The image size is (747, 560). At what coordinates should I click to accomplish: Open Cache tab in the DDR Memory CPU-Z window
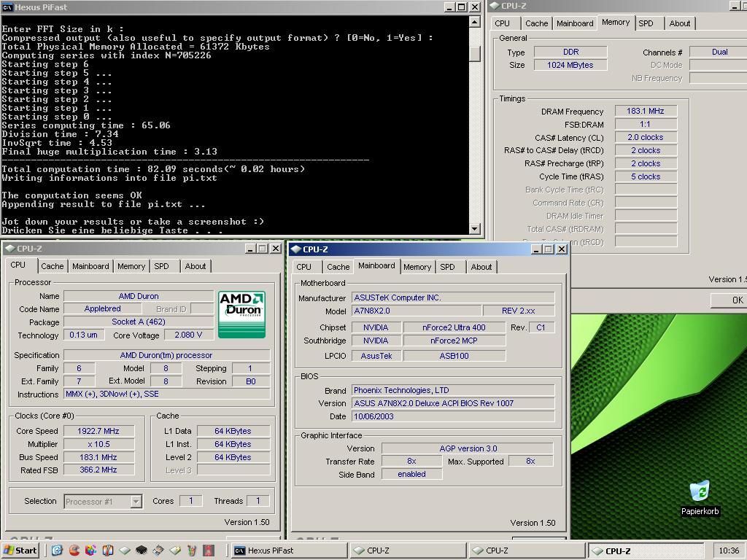tap(536, 23)
